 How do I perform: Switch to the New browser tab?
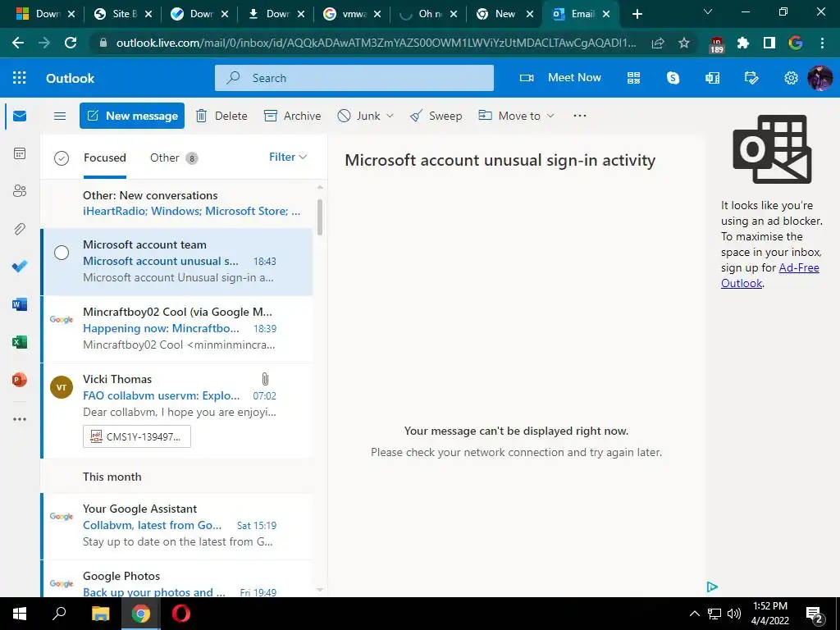click(504, 14)
